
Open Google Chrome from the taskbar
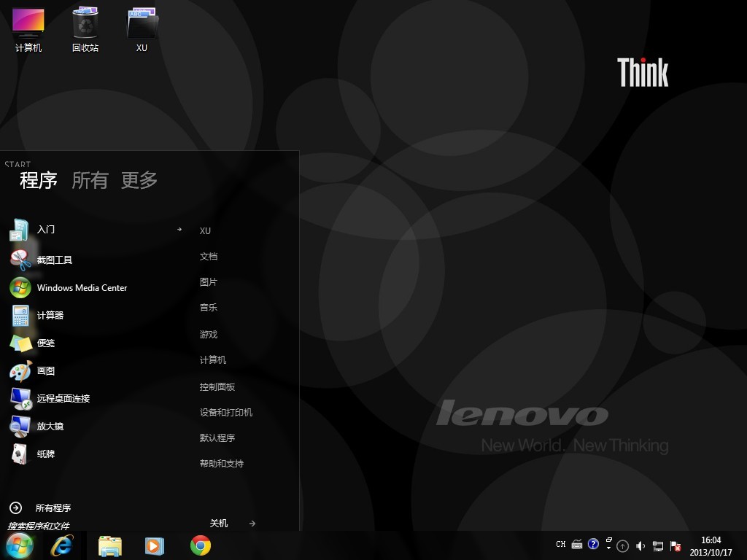[x=201, y=545]
